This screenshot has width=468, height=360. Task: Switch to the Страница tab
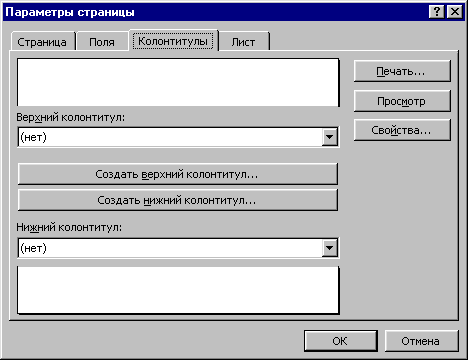(42, 42)
